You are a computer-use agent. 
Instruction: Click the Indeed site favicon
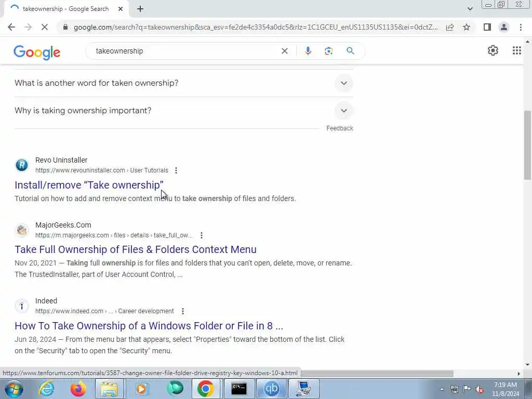click(22, 306)
